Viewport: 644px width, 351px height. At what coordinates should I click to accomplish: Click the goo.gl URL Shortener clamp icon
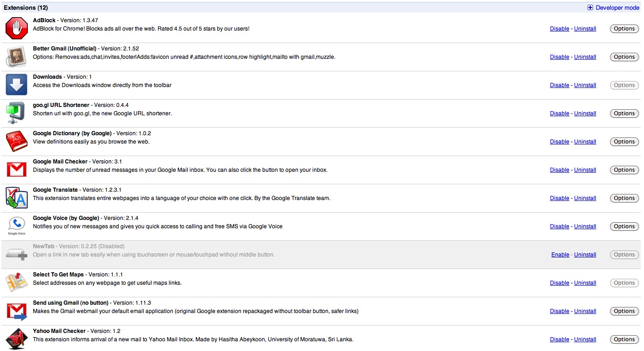(x=17, y=113)
